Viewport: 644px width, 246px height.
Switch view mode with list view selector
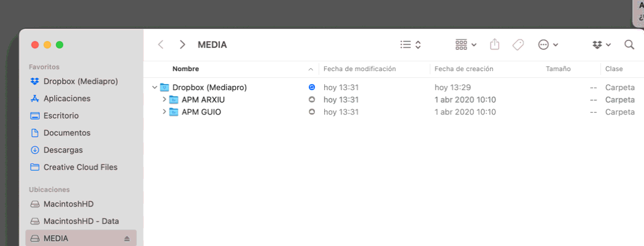410,45
